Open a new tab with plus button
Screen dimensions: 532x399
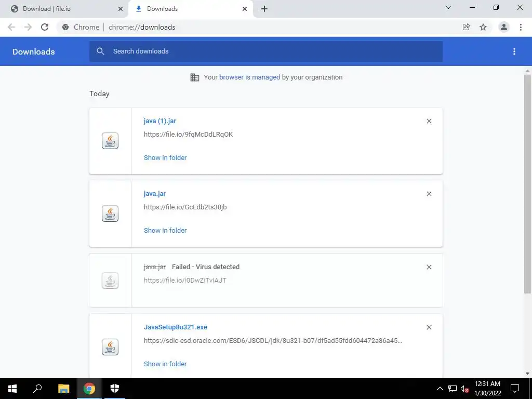point(264,9)
